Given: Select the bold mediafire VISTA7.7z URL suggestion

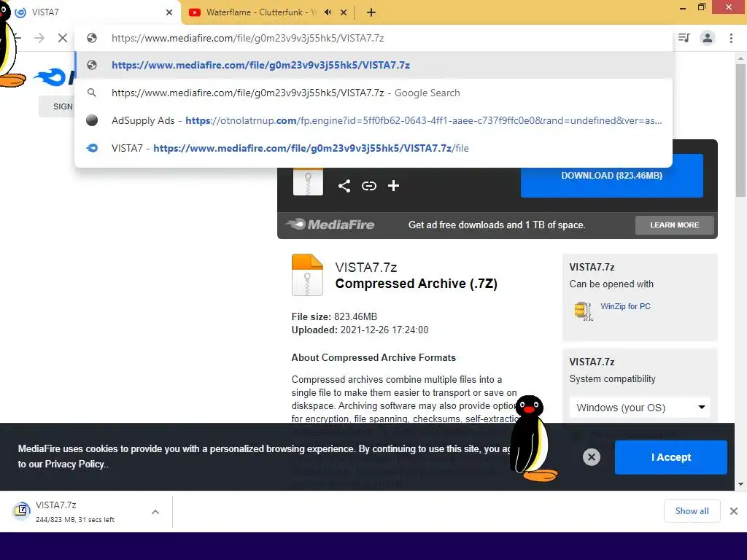Looking at the screenshot, I should point(374,65).
